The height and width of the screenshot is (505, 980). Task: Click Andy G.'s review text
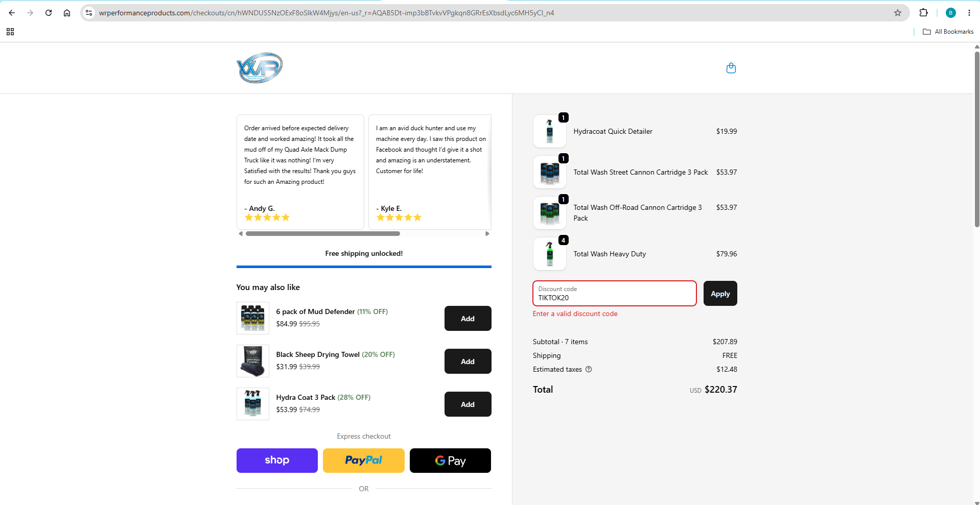(300, 155)
